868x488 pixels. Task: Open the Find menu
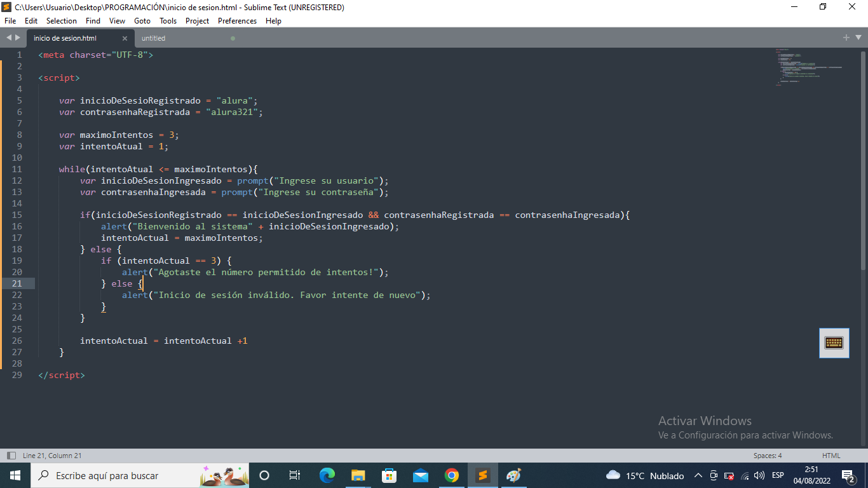click(93, 21)
